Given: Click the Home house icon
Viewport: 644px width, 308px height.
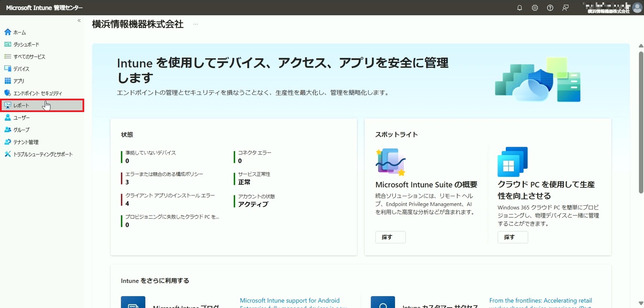Looking at the screenshot, I should tap(8, 32).
